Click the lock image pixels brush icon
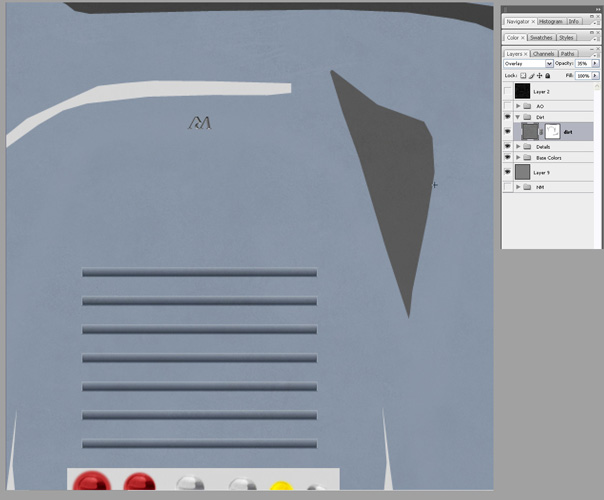The height and width of the screenshot is (500, 604). pyautogui.click(x=531, y=75)
